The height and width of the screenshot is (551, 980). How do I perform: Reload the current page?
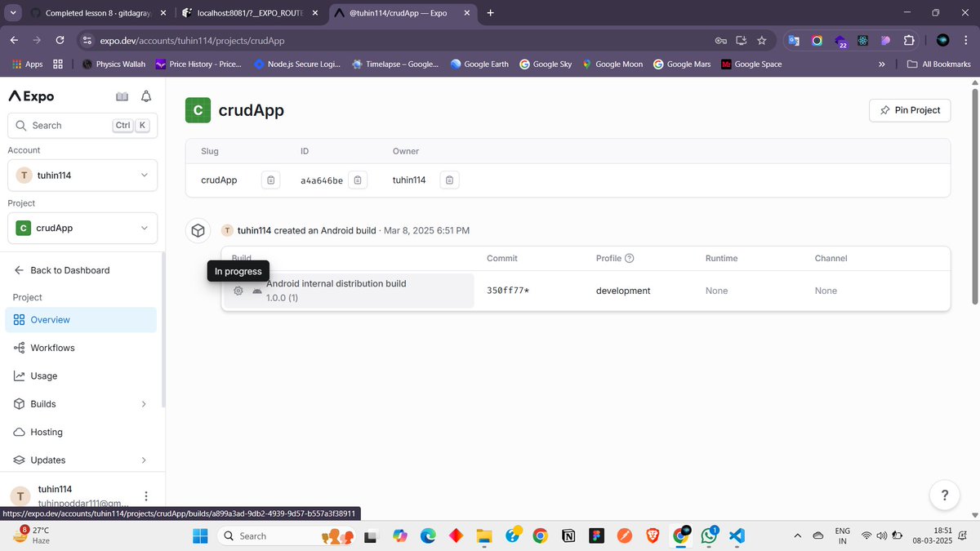[60, 40]
